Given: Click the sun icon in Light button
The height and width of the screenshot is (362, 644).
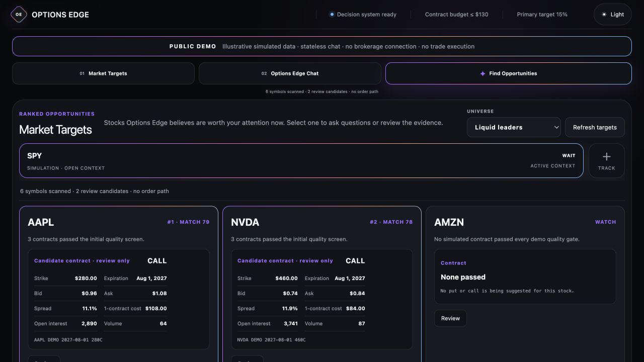Looking at the screenshot, I should [604, 15].
